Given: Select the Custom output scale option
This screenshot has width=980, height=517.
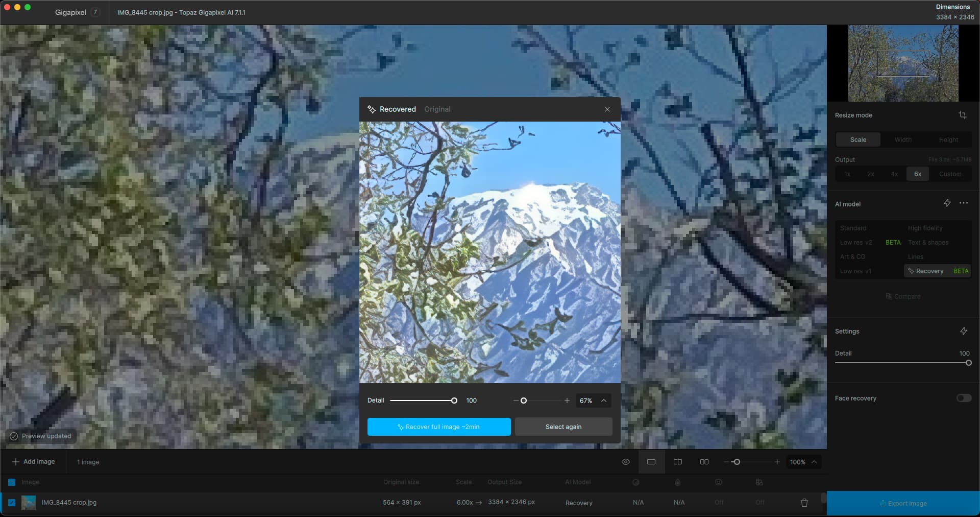Looking at the screenshot, I should pos(949,174).
